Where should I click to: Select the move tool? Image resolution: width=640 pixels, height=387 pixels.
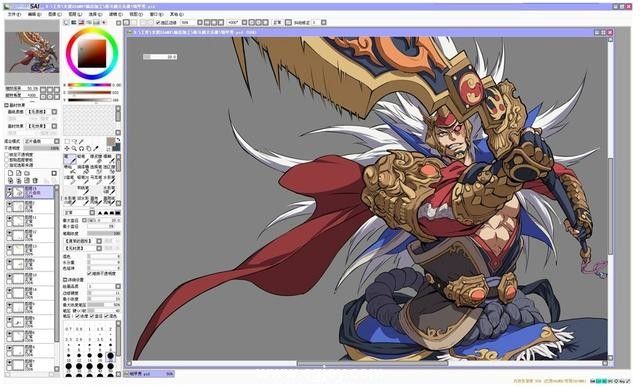(67, 148)
